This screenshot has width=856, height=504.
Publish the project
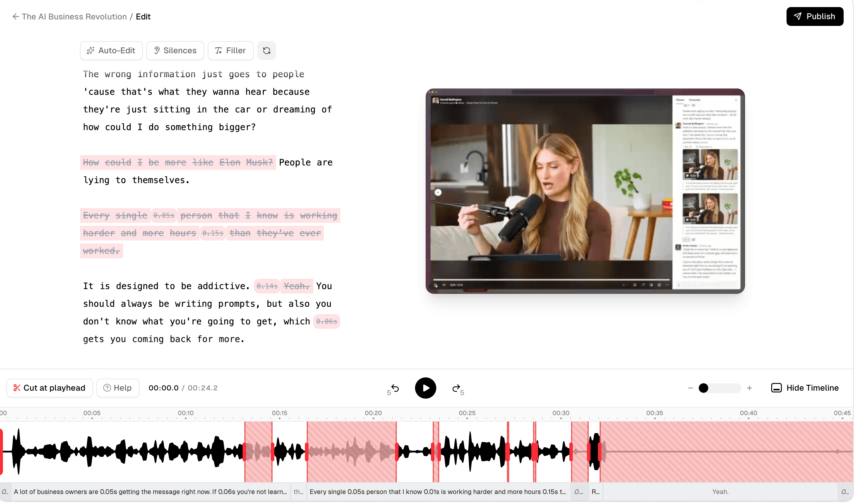(815, 16)
